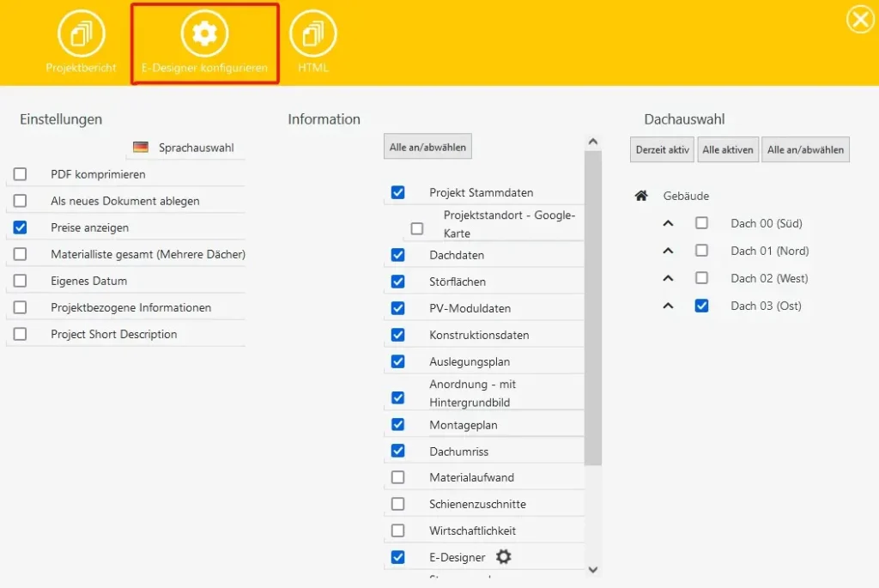The width and height of the screenshot is (879, 588).
Task: Enable Wirtschaftlichkeit
Action: tap(397, 530)
